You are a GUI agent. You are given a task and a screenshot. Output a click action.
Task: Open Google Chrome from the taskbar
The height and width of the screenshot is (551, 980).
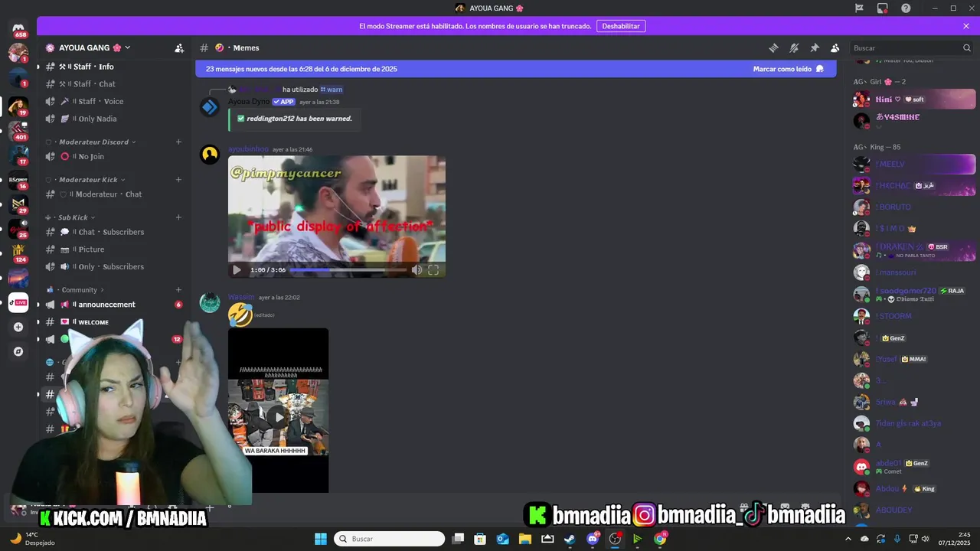(x=660, y=539)
